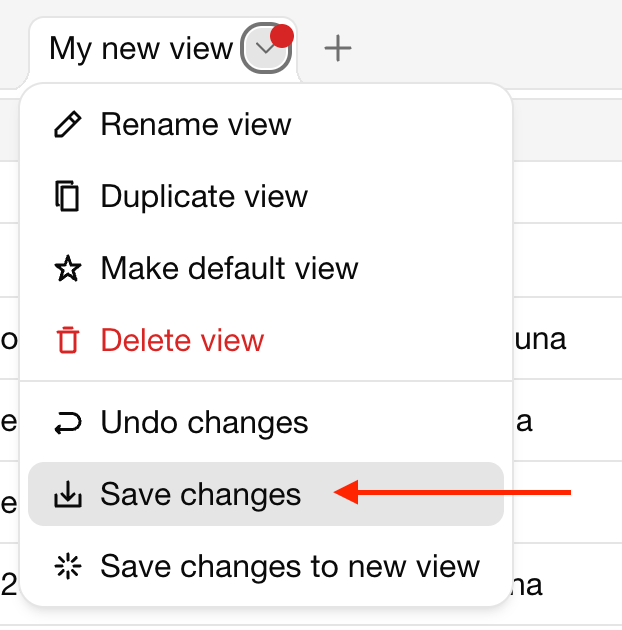The height and width of the screenshot is (630, 622).
Task: Open the My new view tab
Action: click(141, 49)
